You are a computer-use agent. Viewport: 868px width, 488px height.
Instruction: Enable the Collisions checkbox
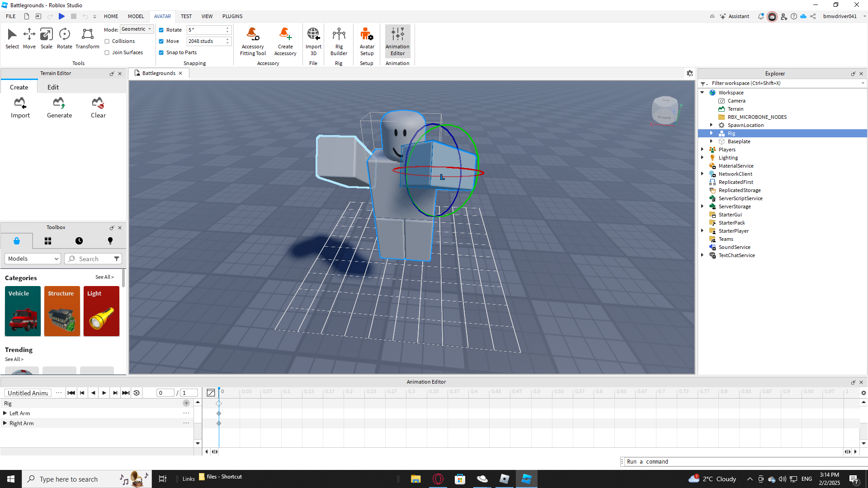pos(108,41)
